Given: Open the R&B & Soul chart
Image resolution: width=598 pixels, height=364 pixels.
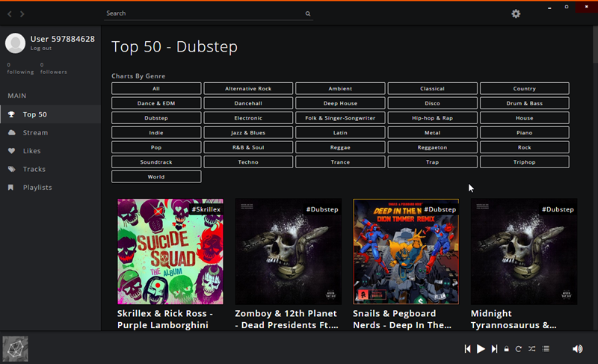Looking at the screenshot, I should coord(248,147).
